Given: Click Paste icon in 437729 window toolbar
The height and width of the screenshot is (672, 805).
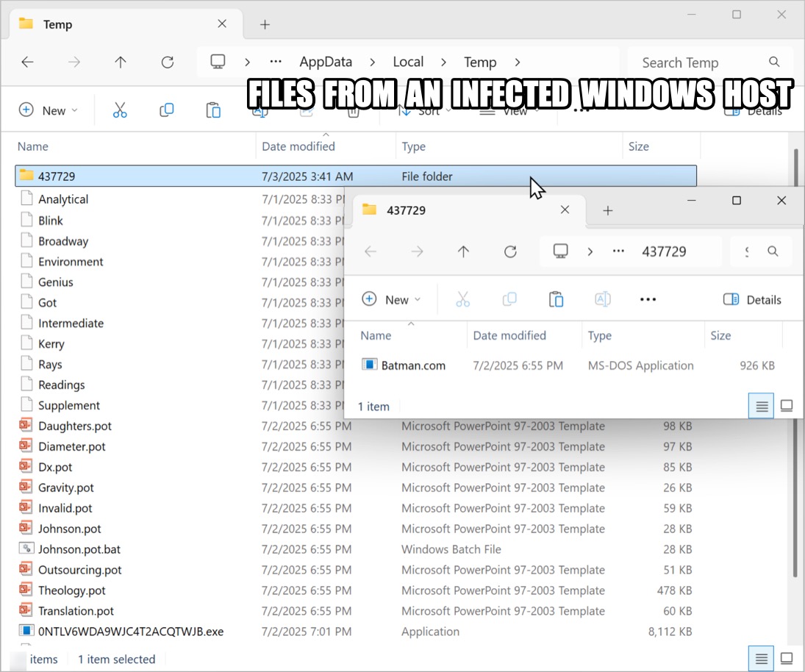Looking at the screenshot, I should tap(556, 299).
